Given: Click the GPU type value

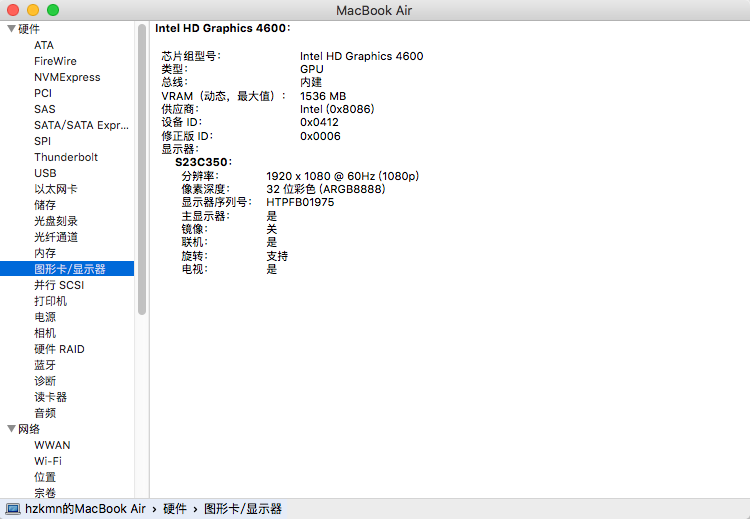Looking at the screenshot, I should tap(312, 69).
